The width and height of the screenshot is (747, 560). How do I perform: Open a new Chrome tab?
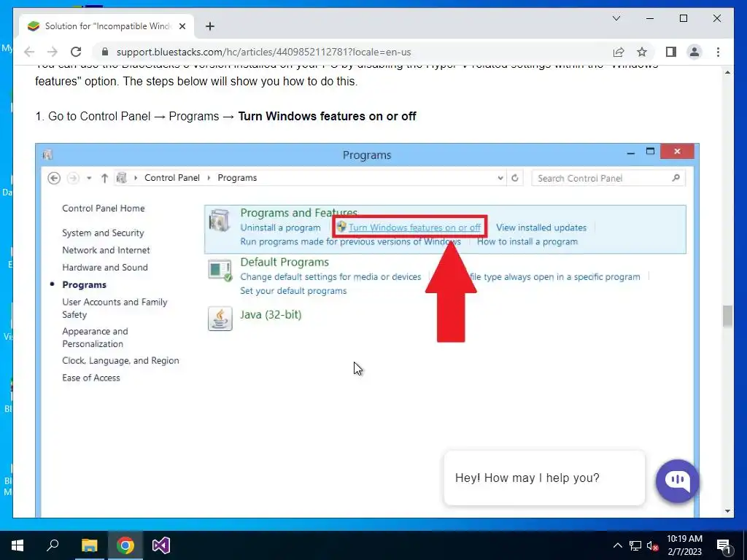210,26
